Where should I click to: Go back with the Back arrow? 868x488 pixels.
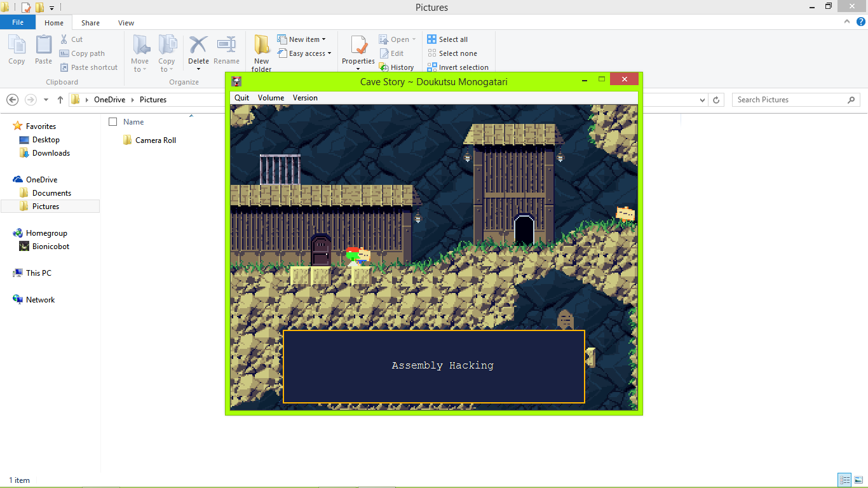coord(12,100)
